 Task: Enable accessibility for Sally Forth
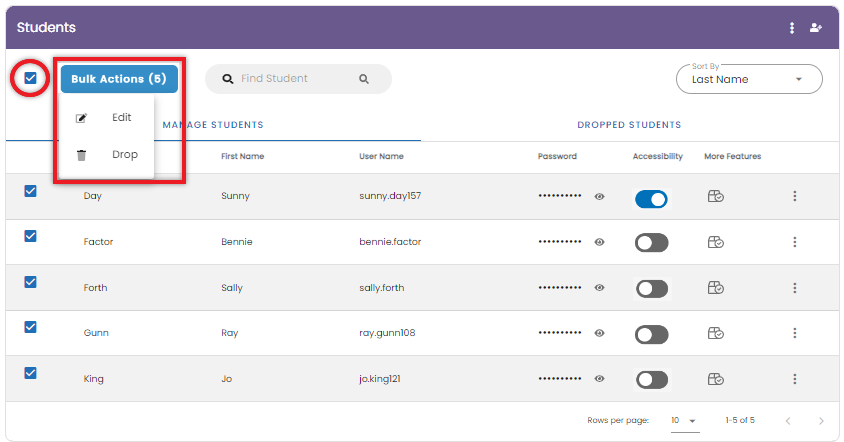(x=651, y=289)
